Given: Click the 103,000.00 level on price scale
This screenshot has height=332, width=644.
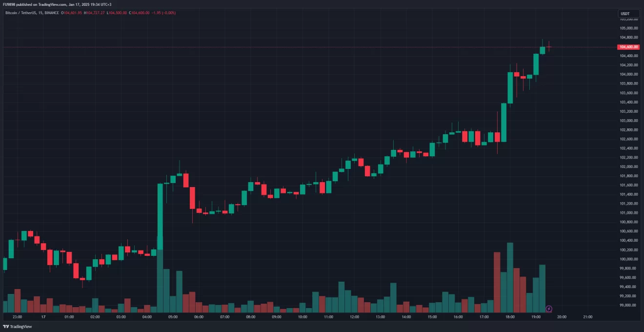Looking at the screenshot, I should 628,121.
